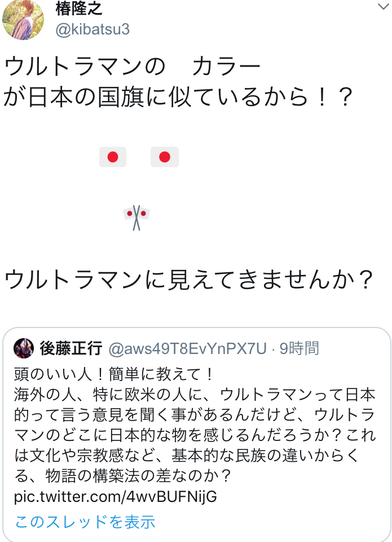Open the 椿隆之 display name profile
The height and width of the screenshot is (542, 392).
pos(79,8)
